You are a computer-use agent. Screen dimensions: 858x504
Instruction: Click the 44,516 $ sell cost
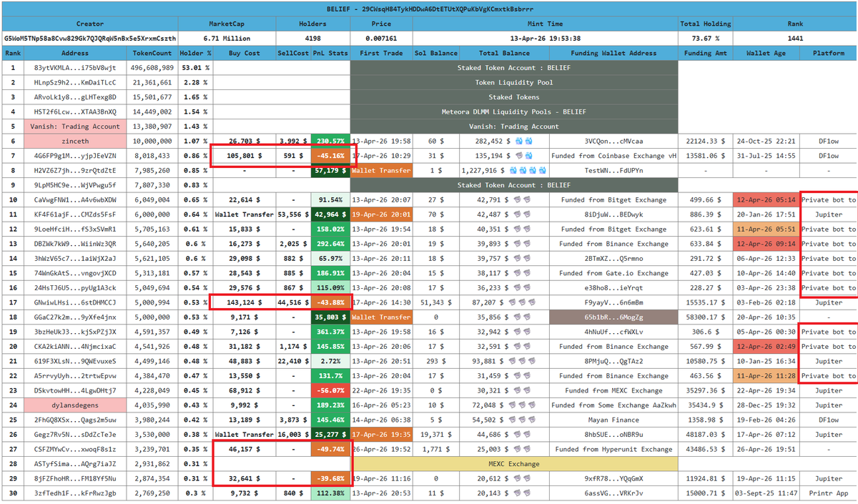(x=293, y=302)
